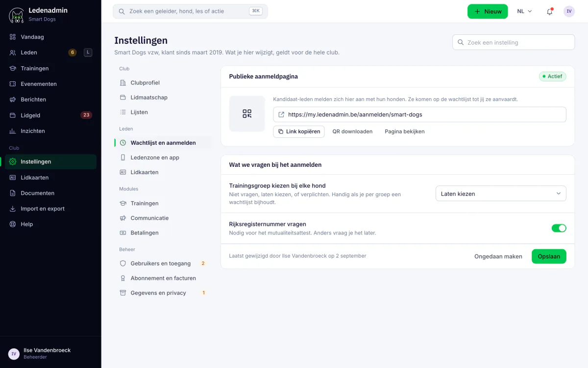This screenshot has width=588, height=368.
Task: Click the Opslaan button
Action: tap(549, 257)
